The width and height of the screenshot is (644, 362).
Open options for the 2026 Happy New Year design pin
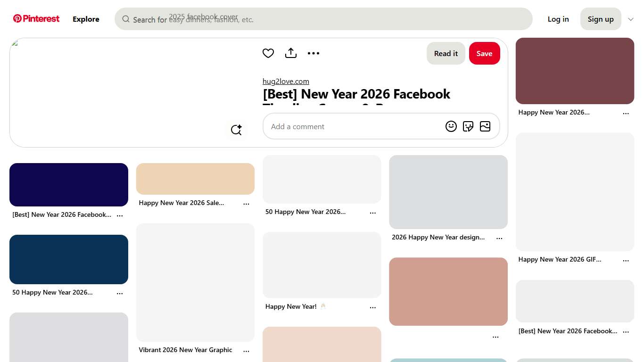click(x=499, y=238)
